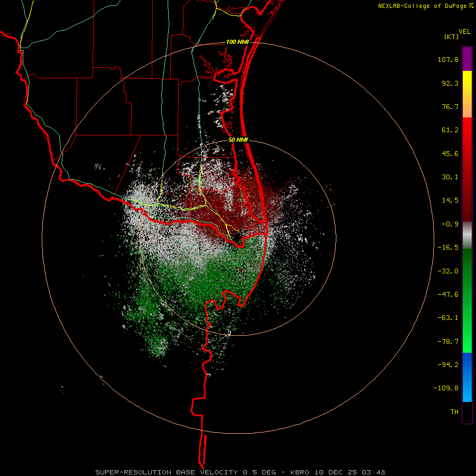Click the 61.2 value on the velocity scale

(x=450, y=130)
